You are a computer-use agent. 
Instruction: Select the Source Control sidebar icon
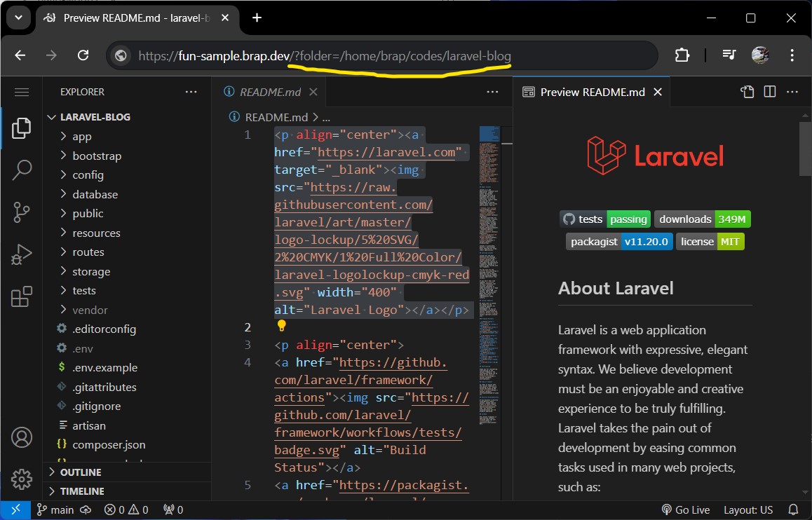point(21,212)
